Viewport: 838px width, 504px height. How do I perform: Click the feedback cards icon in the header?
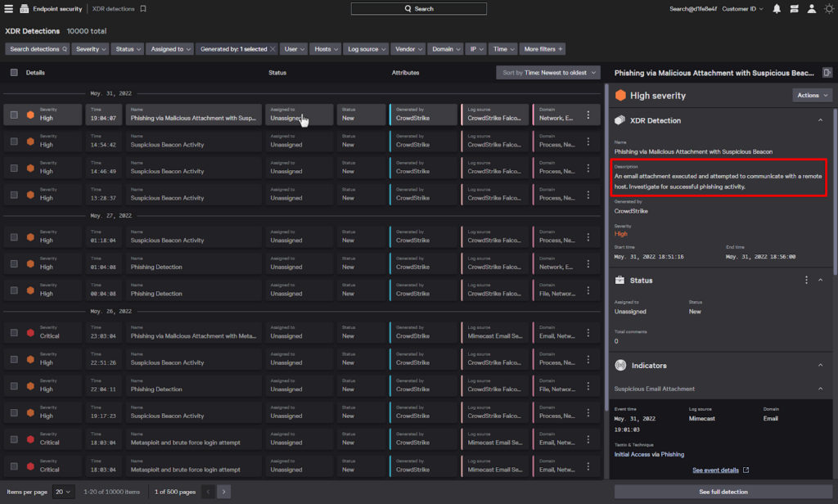[793, 9]
